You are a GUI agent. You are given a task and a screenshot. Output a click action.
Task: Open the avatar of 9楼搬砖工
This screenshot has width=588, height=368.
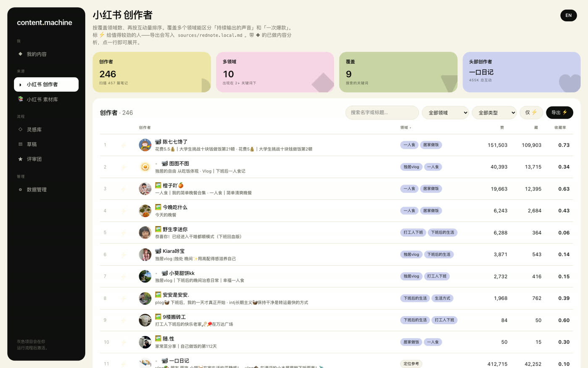tap(145, 320)
